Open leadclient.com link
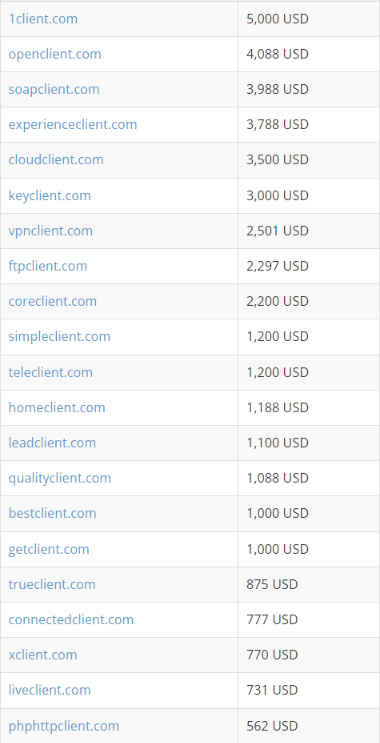The image size is (380, 743). tap(52, 443)
